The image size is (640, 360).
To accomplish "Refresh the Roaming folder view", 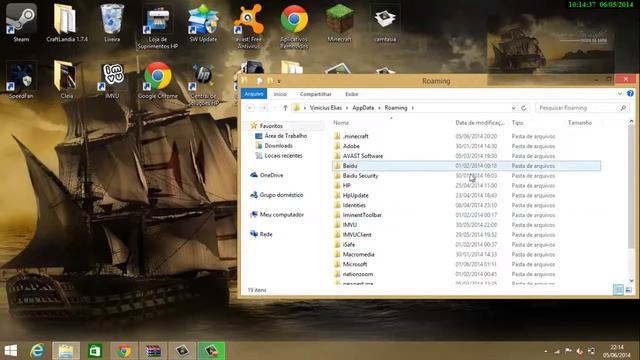I will pos(524,108).
